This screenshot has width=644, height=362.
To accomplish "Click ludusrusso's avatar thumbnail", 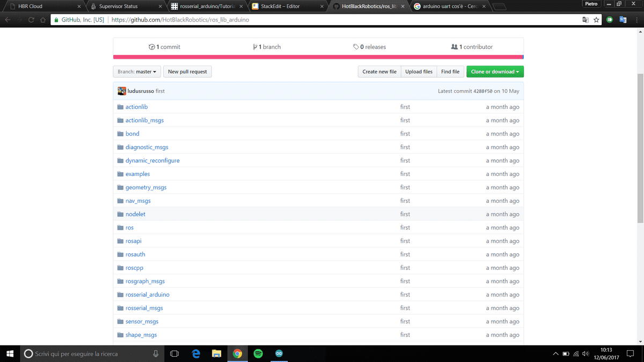I will point(122,91).
